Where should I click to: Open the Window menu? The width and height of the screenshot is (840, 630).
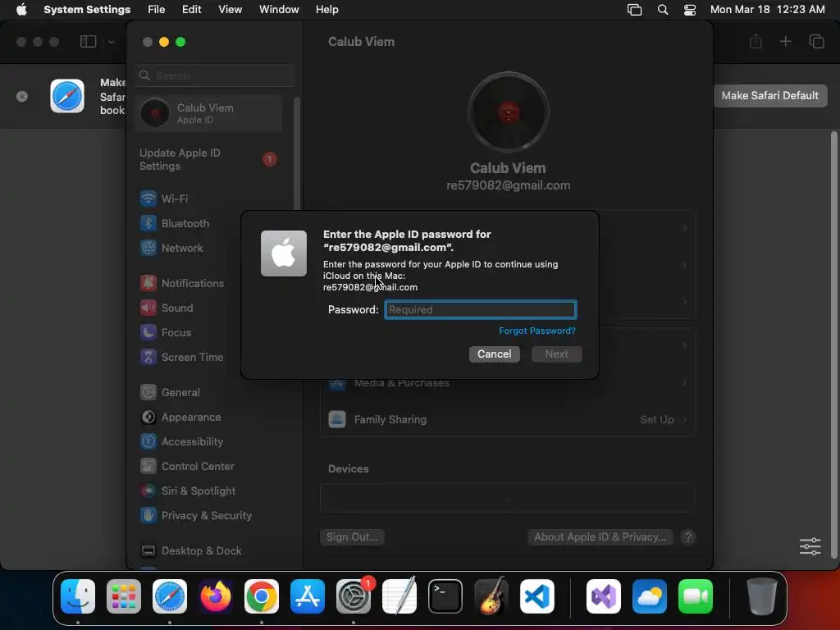coord(279,9)
